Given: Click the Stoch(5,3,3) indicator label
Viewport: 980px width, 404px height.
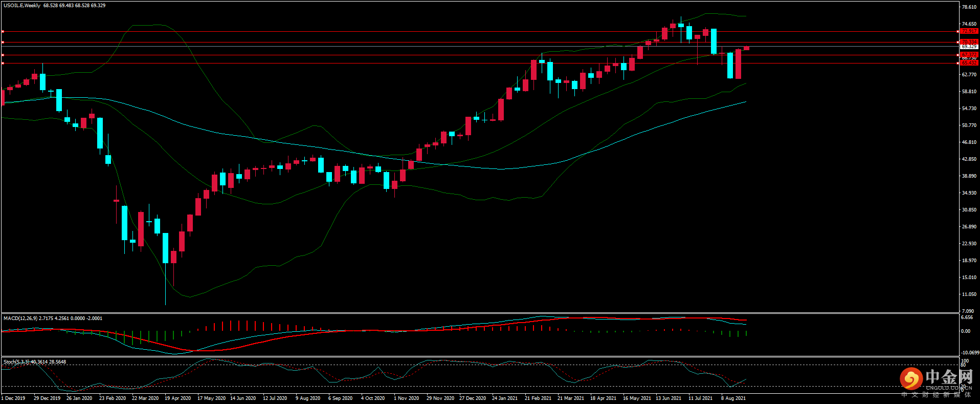Looking at the screenshot, I should (x=16, y=362).
